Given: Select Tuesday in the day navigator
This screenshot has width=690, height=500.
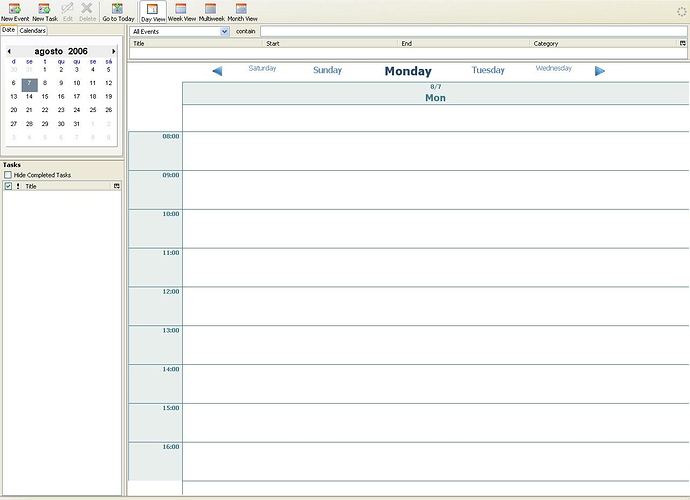Looking at the screenshot, I should click(488, 70).
